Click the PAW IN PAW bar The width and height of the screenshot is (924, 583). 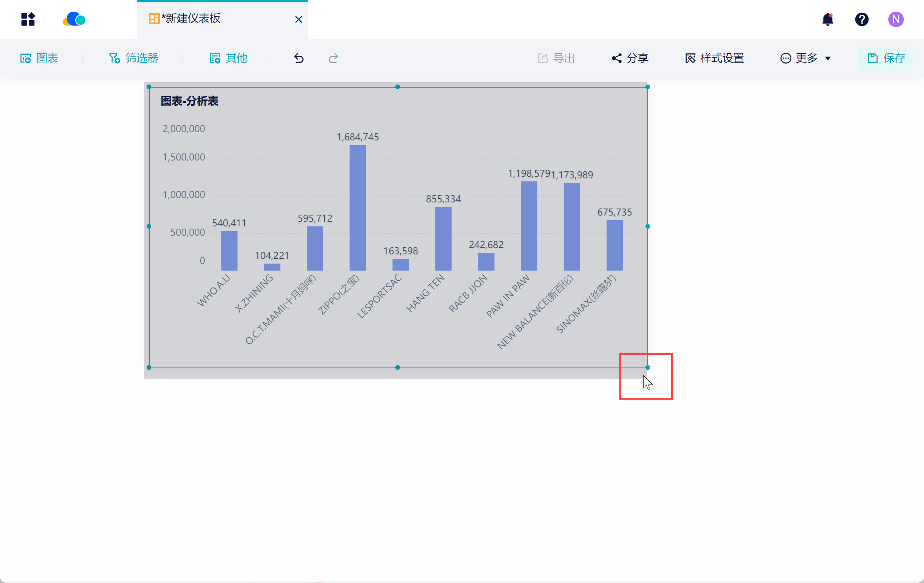tap(529, 226)
